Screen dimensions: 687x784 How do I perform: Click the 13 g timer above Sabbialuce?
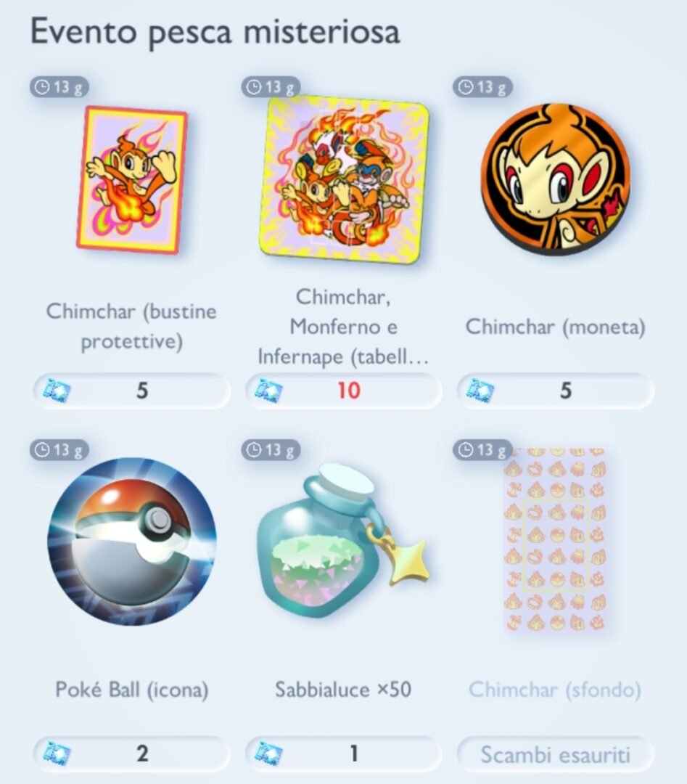pos(271,450)
